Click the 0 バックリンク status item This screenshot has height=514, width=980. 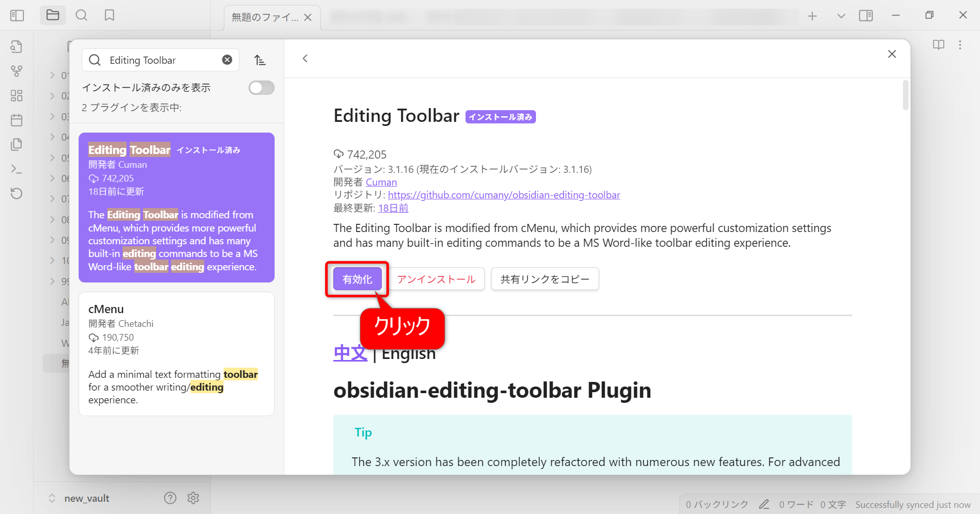tap(717, 504)
